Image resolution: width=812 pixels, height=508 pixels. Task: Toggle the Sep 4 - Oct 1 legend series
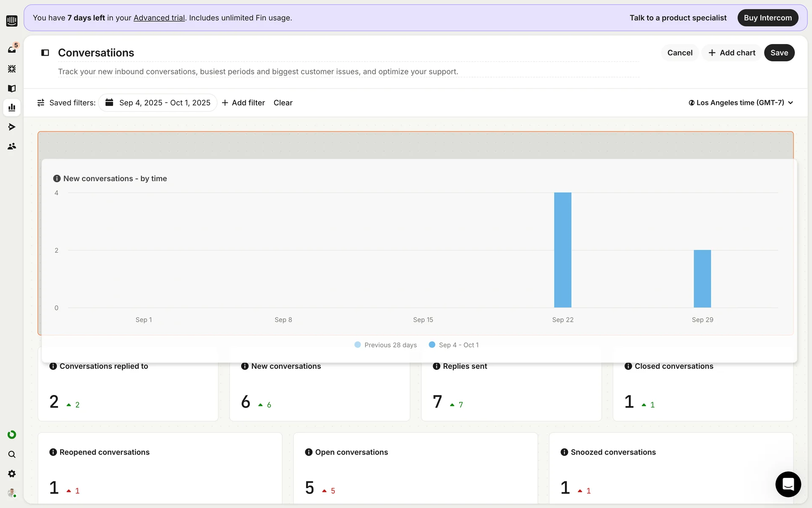pyautogui.click(x=454, y=345)
